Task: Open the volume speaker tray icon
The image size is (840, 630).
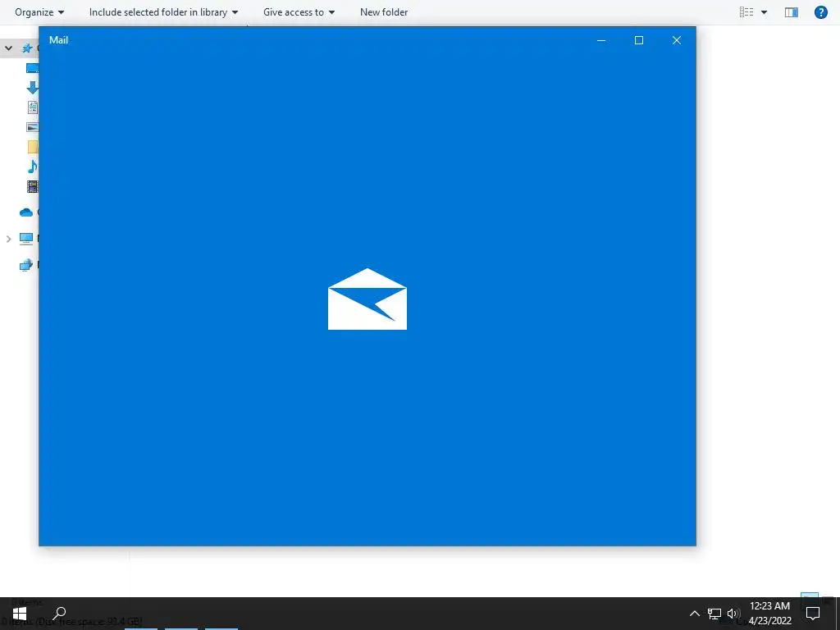Action: pyautogui.click(x=733, y=614)
